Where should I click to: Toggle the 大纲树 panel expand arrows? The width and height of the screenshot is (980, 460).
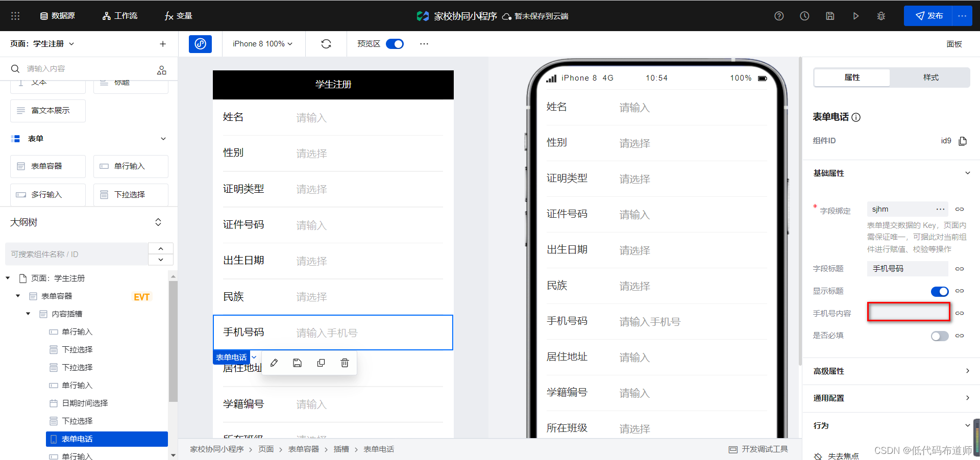[x=158, y=222]
